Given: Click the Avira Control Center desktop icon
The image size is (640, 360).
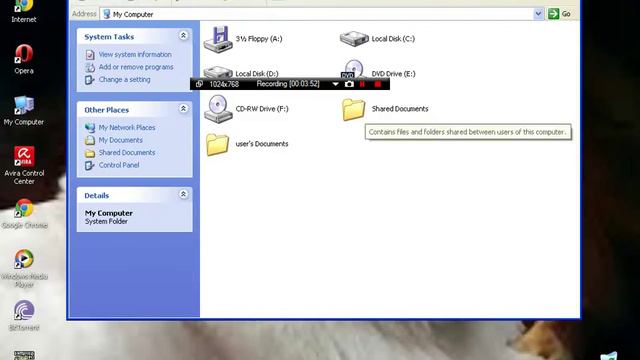Looking at the screenshot, I should [x=24, y=165].
